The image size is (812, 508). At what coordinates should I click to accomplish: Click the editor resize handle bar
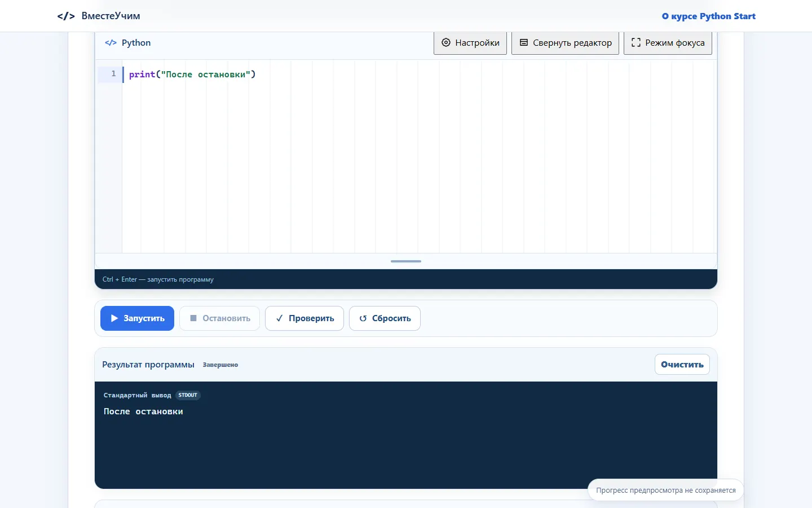(x=406, y=261)
